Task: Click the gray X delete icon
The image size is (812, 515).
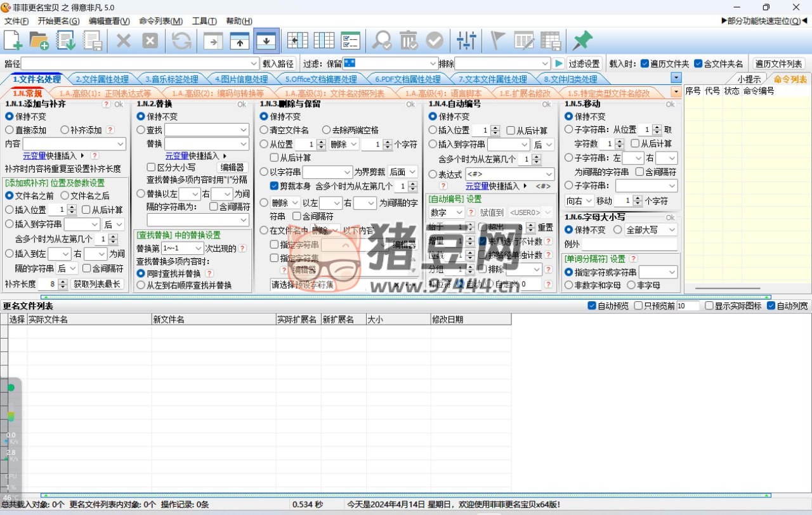Action: point(123,41)
